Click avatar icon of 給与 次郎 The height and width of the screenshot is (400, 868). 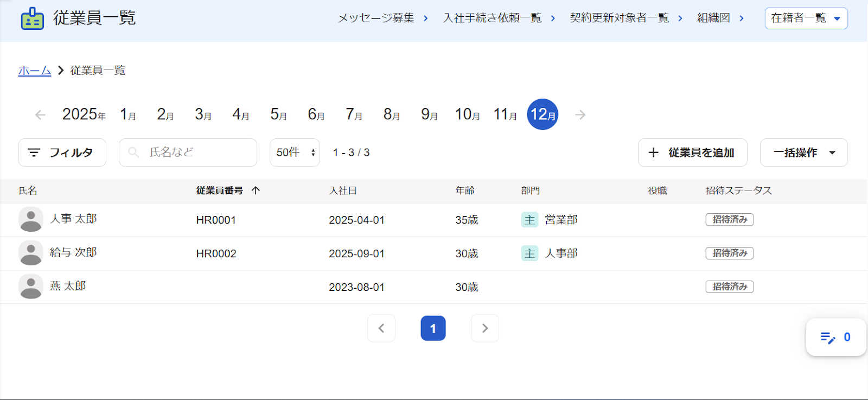[x=31, y=253]
